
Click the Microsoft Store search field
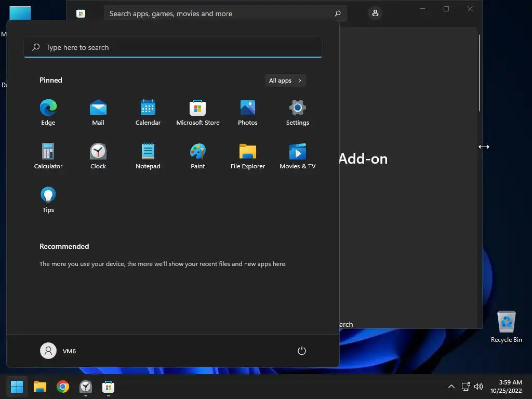coord(225,14)
